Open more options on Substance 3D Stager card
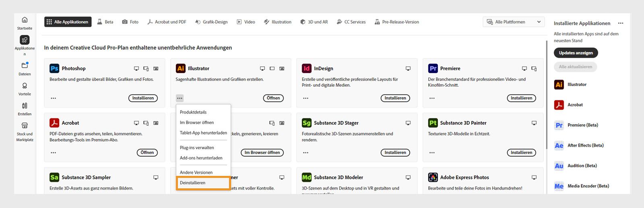 (x=306, y=153)
